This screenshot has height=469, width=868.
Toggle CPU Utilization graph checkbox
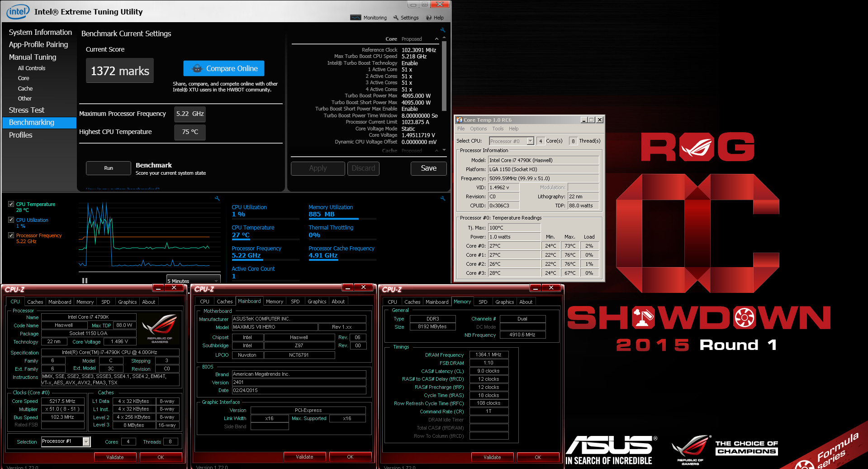11,220
